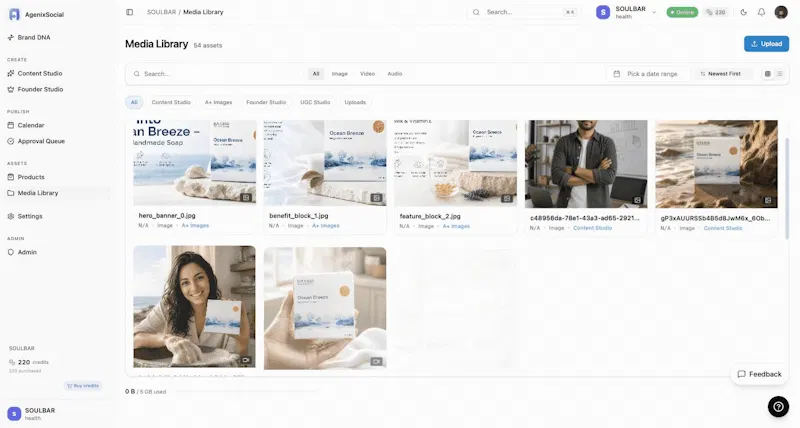The height and width of the screenshot is (428, 800).
Task: Open the Approval Queue
Action: coord(41,141)
